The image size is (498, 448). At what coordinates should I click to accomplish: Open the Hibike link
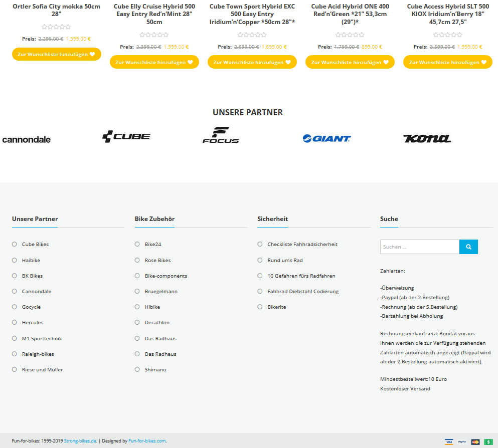click(x=152, y=307)
